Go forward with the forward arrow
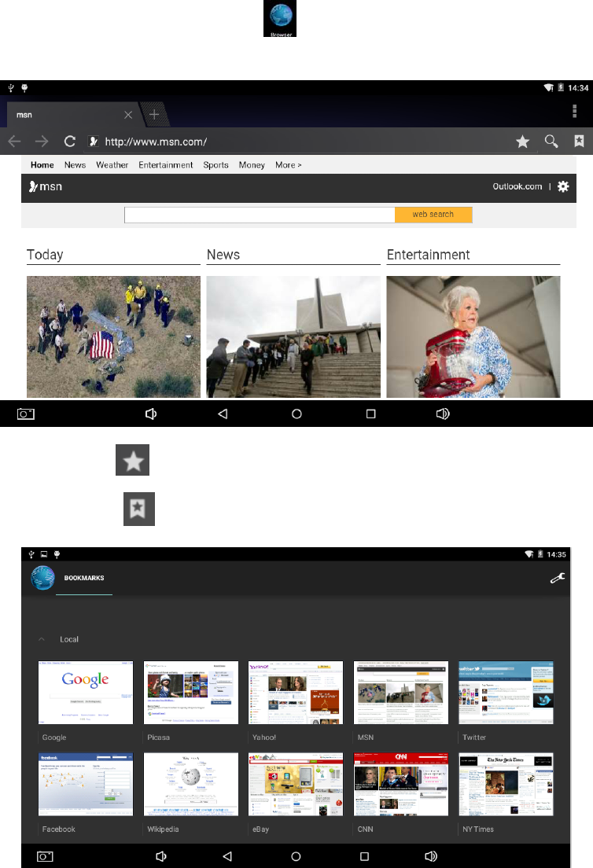This screenshot has width=593, height=868. (42, 142)
